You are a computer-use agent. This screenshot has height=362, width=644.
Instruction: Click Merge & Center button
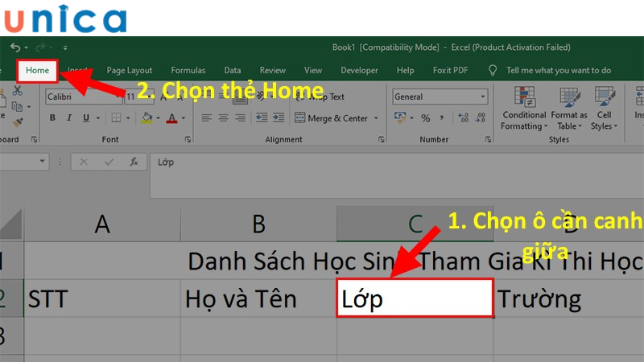[331, 118]
